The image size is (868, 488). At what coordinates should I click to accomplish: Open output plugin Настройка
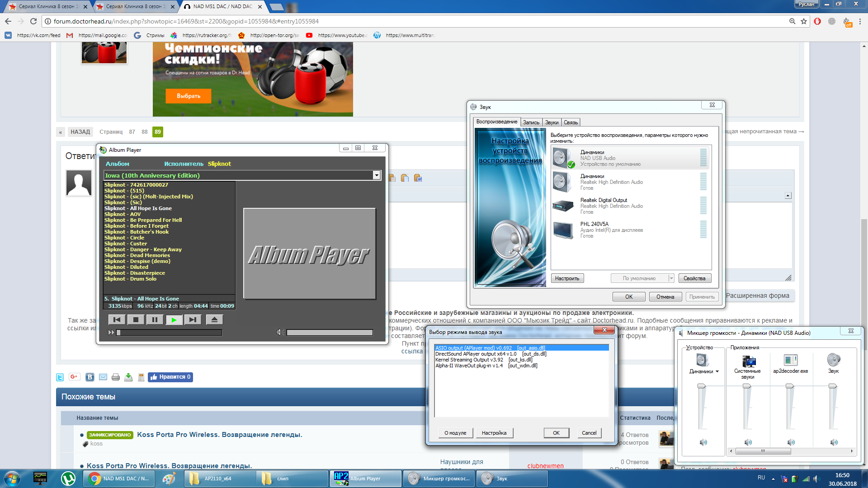[494, 433]
